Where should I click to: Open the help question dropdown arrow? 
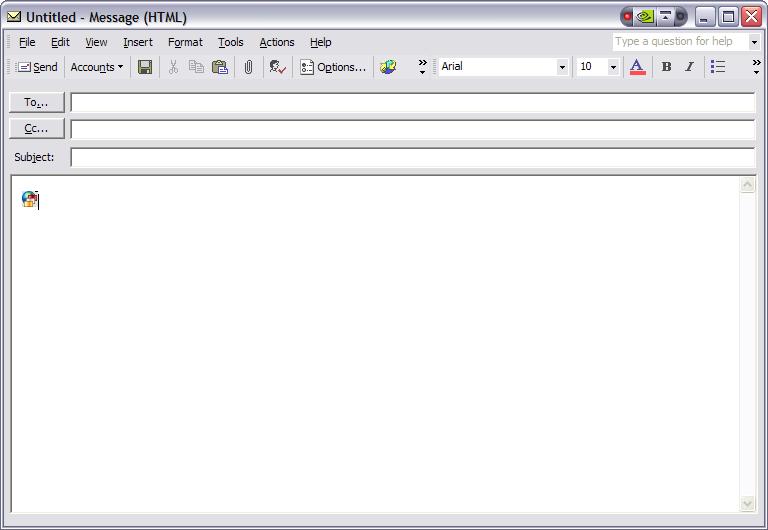(754, 42)
